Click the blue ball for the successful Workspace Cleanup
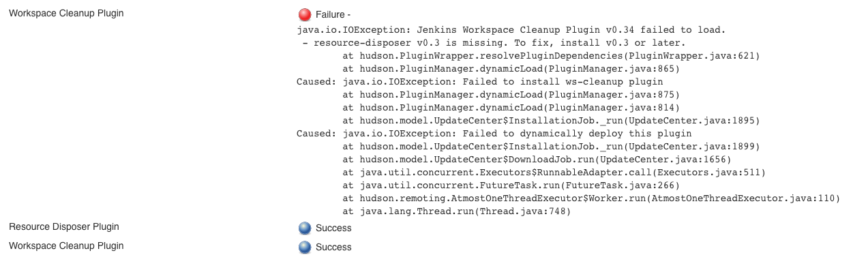 tap(305, 248)
